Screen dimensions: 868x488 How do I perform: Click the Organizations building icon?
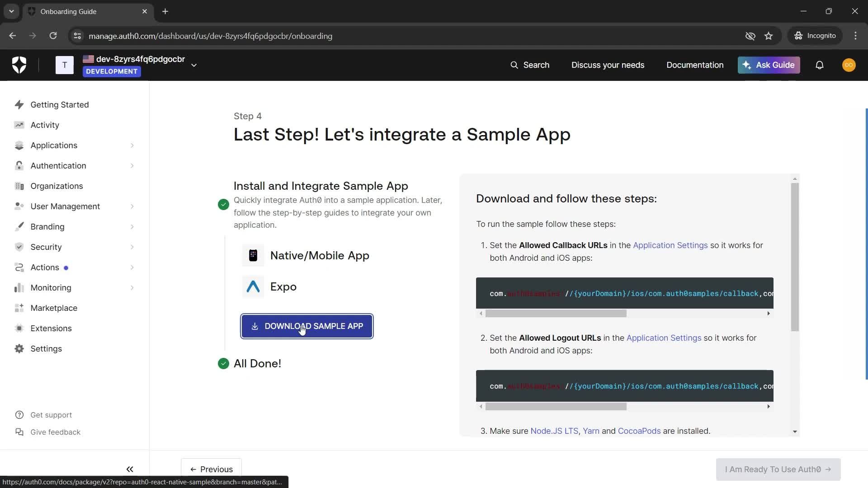pos(19,186)
